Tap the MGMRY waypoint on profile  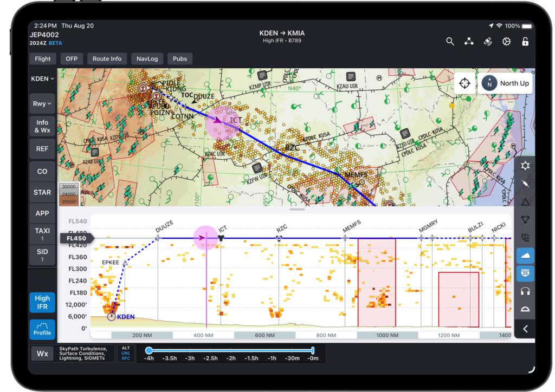coord(421,238)
